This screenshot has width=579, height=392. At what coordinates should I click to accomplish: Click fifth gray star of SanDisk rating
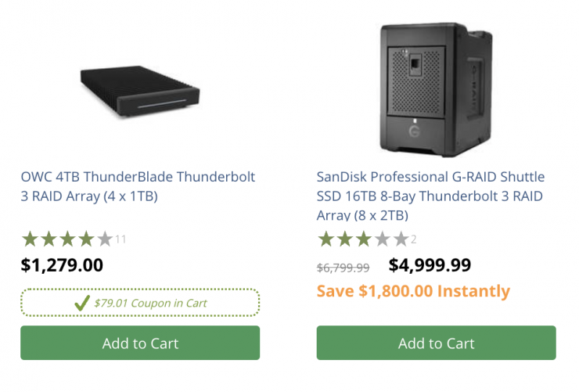point(401,239)
